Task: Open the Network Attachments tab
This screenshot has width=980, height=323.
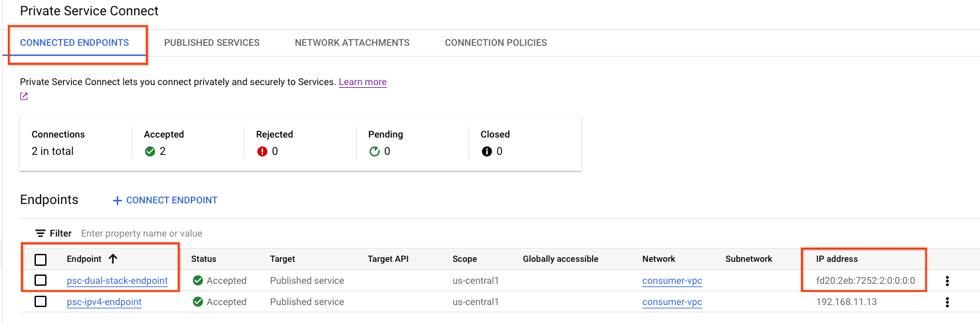Action: (x=352, y=43)
